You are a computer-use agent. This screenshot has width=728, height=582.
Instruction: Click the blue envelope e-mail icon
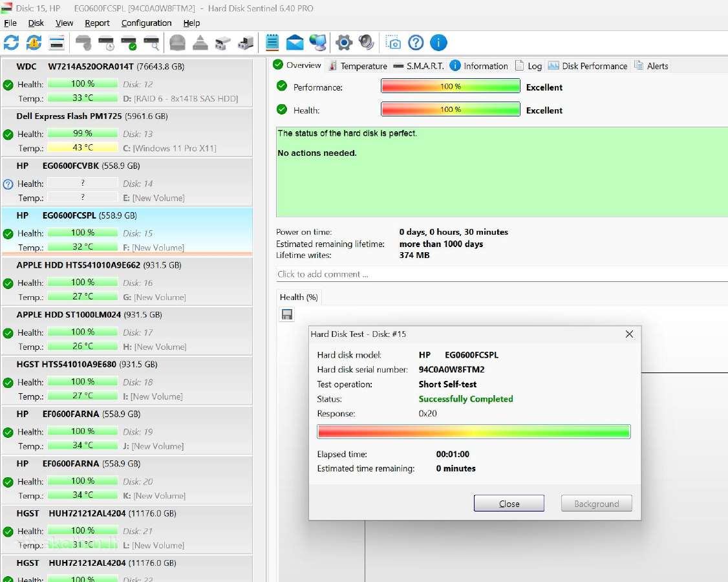[295, 43]
